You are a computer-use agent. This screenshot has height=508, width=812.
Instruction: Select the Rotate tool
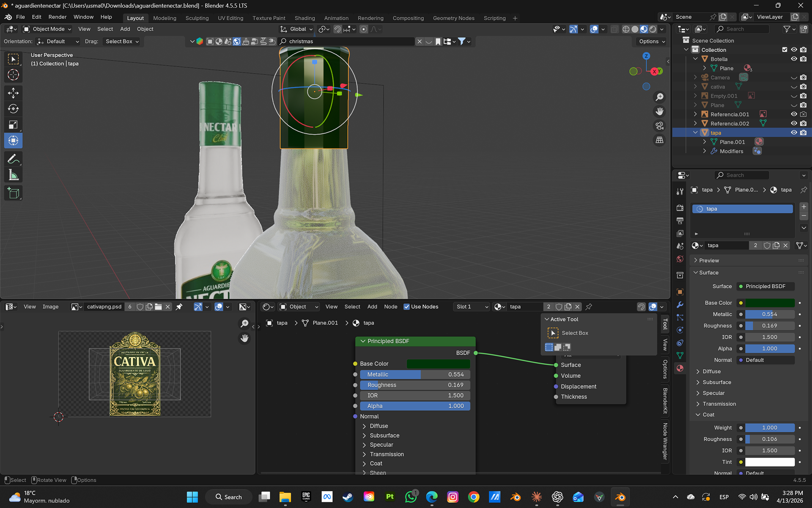pos(13,109)
